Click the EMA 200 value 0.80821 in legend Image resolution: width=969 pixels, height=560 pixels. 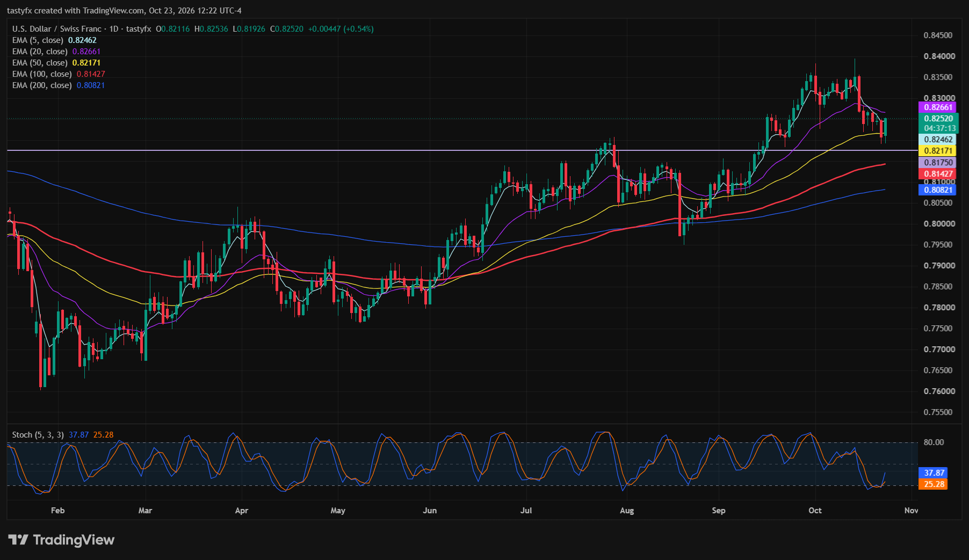pyautogui.click(x=91, y=85)
